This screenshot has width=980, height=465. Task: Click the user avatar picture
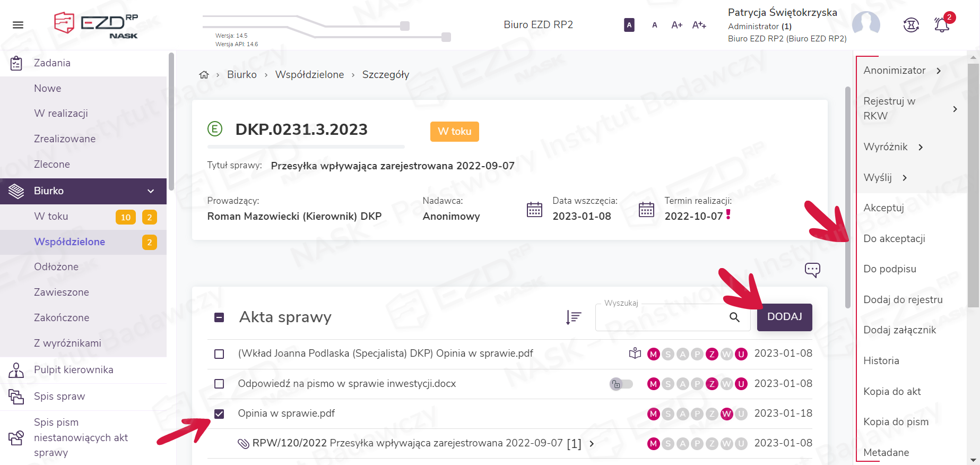pos(866,24)
